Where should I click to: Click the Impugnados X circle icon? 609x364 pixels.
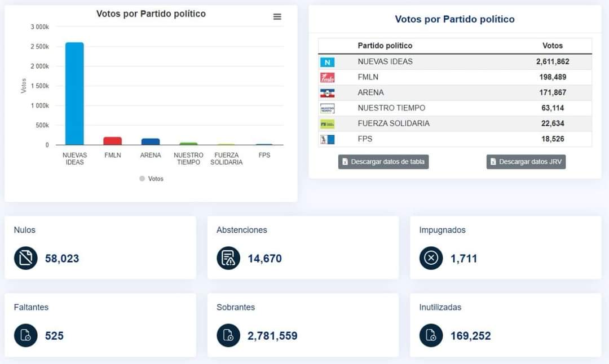tap(431, 259)
